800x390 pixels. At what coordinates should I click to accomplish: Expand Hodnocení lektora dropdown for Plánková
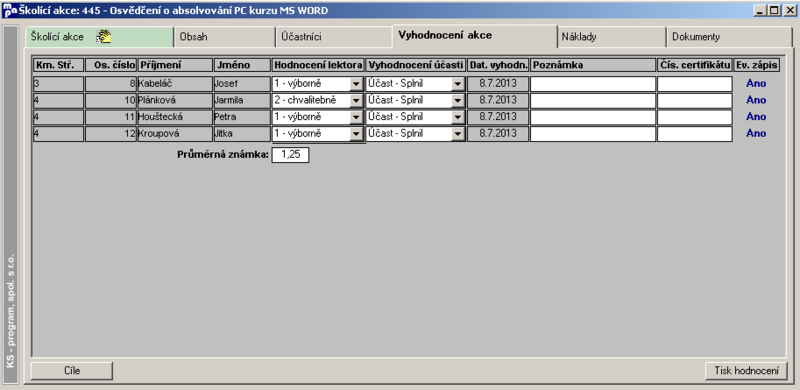coord(356,101)
